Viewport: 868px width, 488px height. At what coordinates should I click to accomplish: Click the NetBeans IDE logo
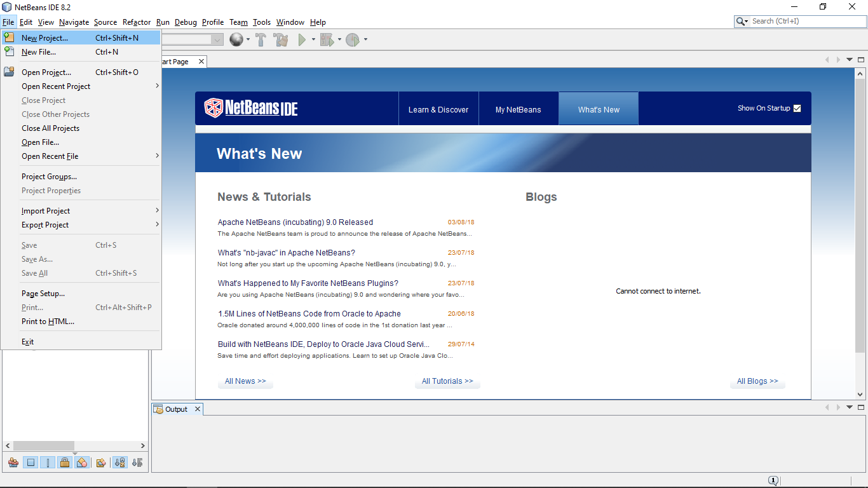[251, 108]
